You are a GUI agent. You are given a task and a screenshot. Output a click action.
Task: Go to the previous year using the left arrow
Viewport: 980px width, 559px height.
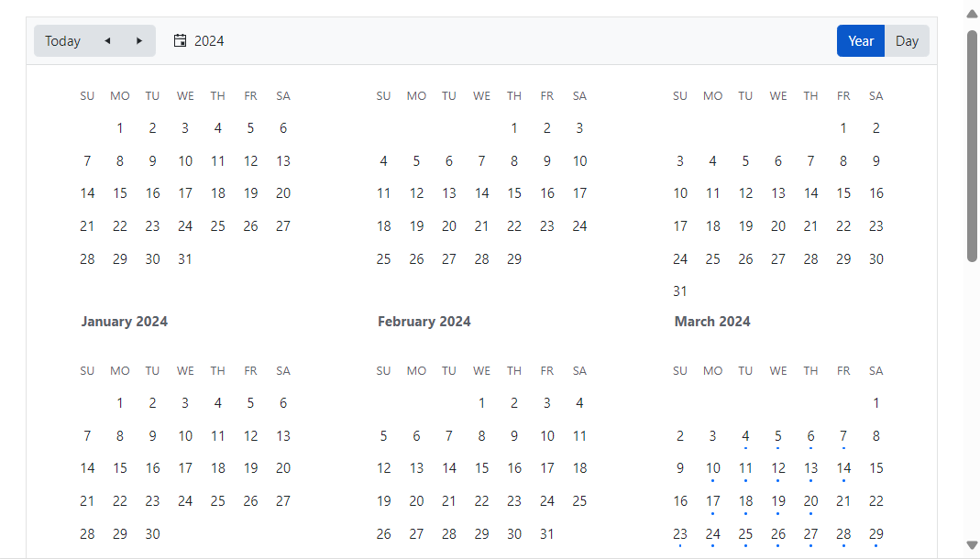point(107,41)
